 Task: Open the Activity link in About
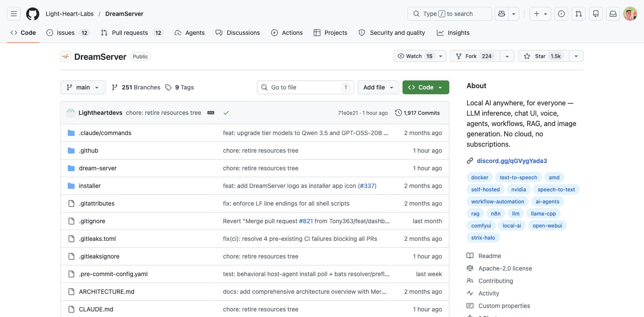[x=489, y=293]
